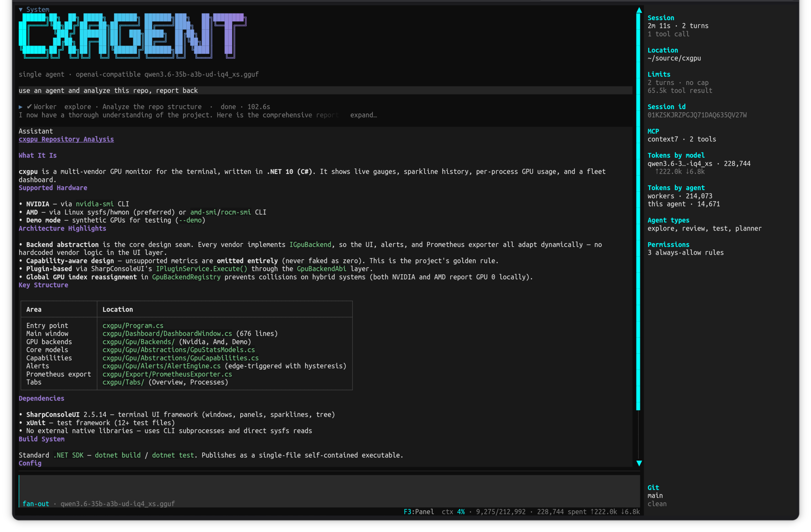This screenshot has height=532, width=811.
Task: Click the What It Is heading
Action: click(x=37, y=155)
